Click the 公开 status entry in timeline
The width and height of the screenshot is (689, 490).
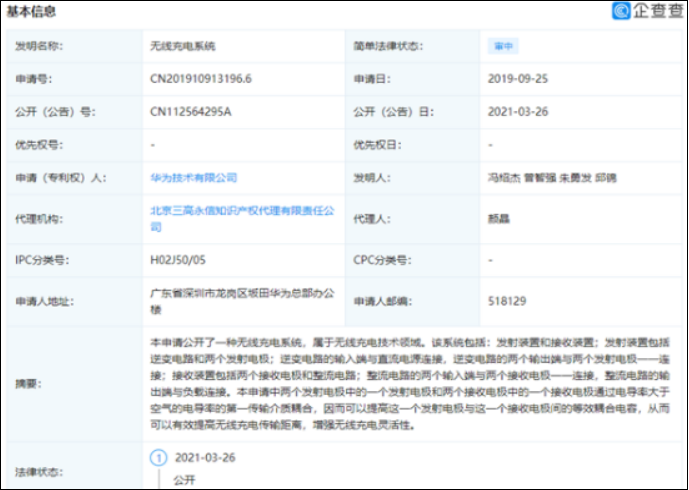coord(184,480)
